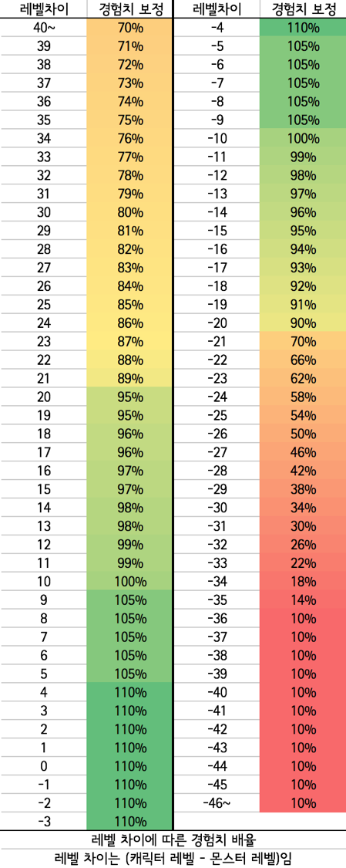Click the 10% cell beside -46~
This screenshot has width=346, height=868.
tap(304, 802)
